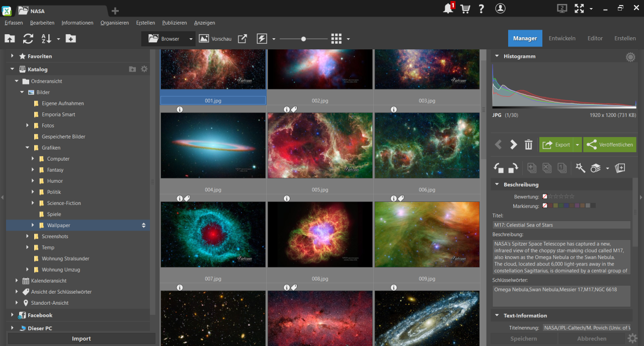Collapse the Grafiken folder

[28, 148]
